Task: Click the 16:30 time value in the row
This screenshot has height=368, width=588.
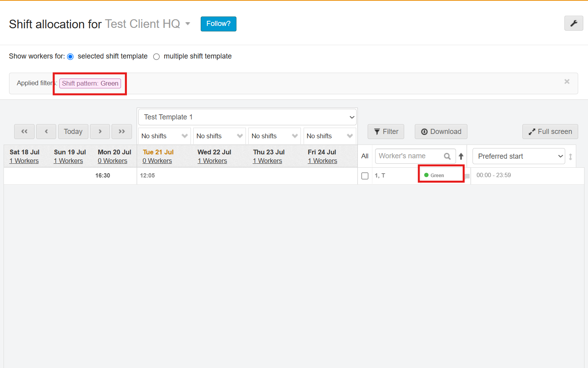Action: 103,176
